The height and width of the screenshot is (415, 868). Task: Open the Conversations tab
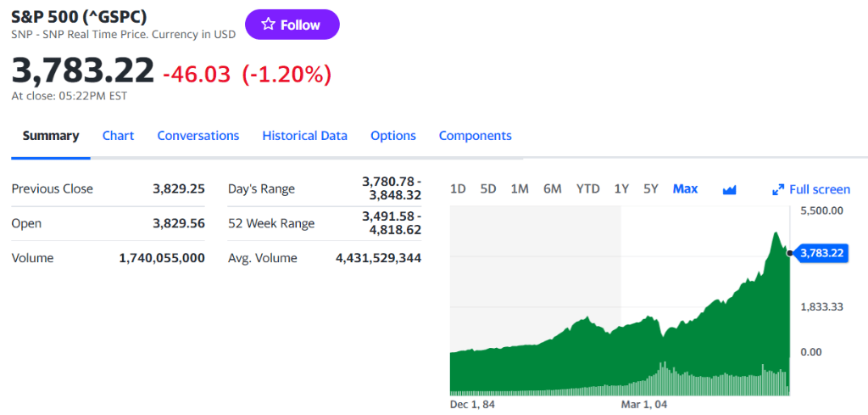tap(198, 136)
